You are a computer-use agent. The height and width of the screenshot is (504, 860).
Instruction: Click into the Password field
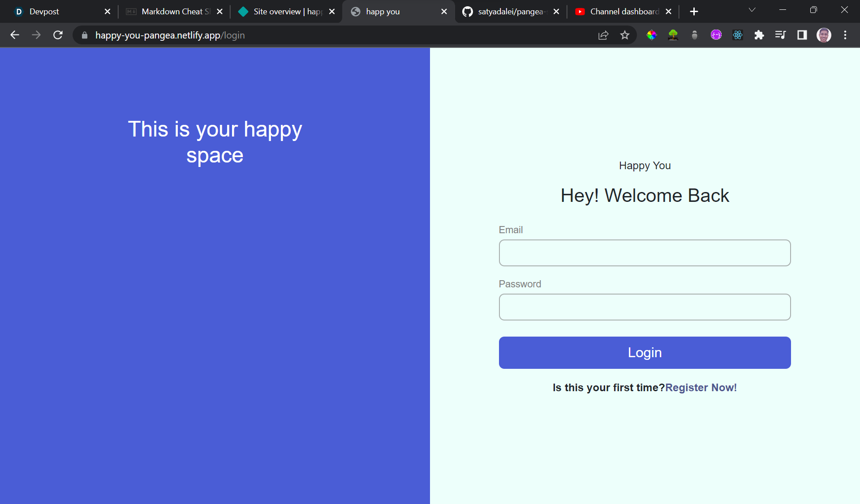click(645, 307)
